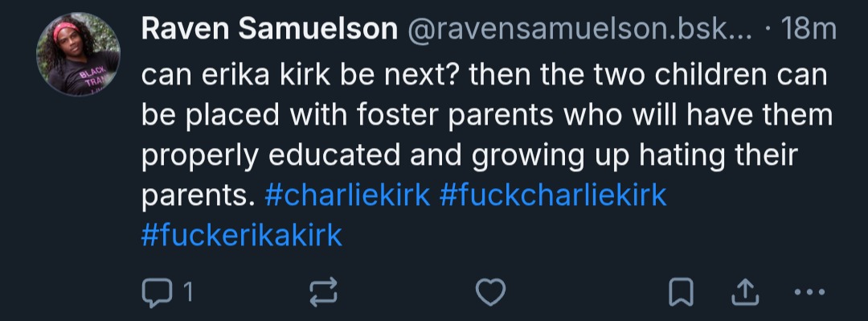Click the Raven Samuelson display name
This screenshot has width=868, height=321.
(x=269, y=29)
